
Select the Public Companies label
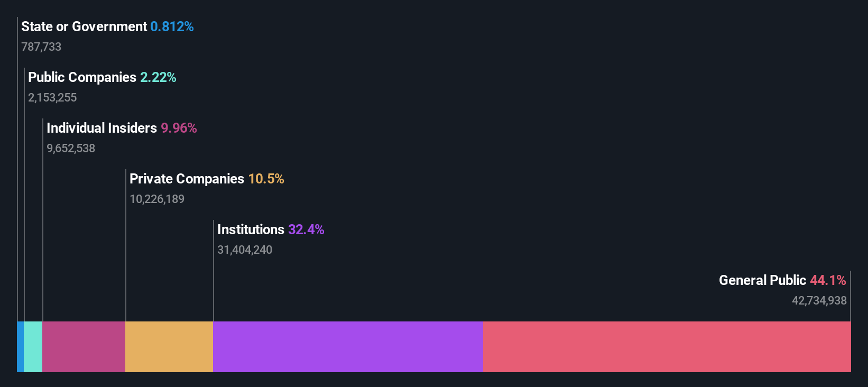coord(82,77)
